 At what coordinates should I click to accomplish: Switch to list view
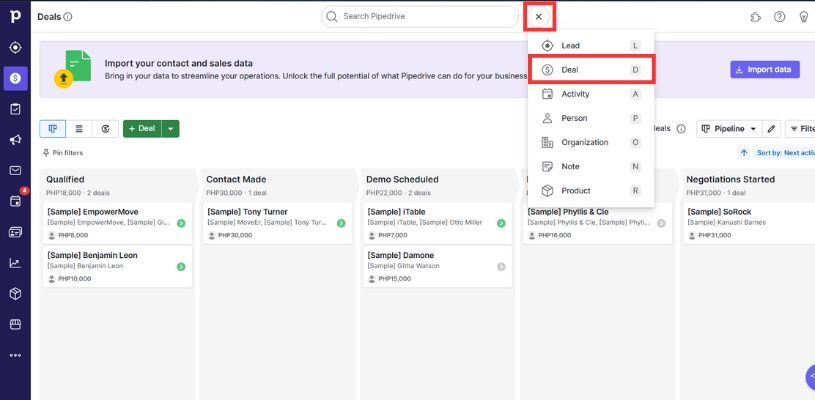click(79, 129)
